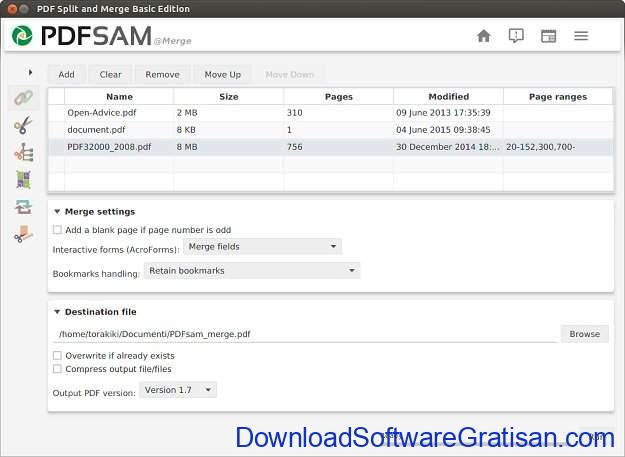Click the Move Up button
This screenshot has height=457, width=625.
pyautogui.click(x=223, y=75)
